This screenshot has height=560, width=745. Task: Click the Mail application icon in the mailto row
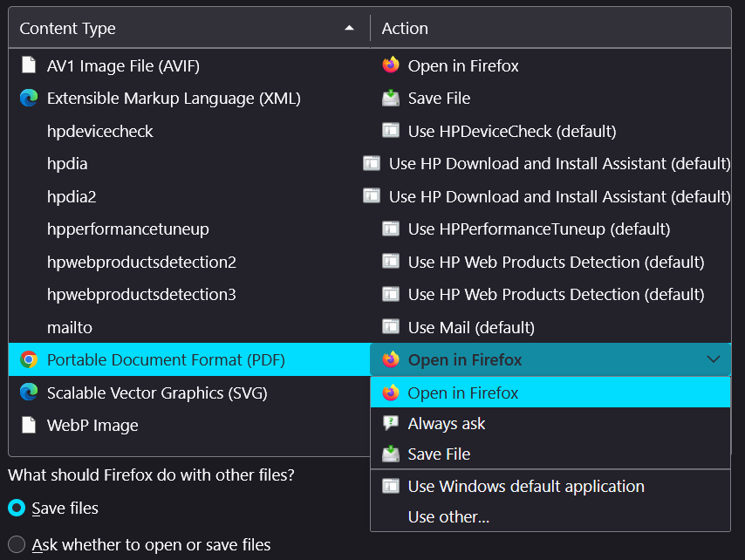tap(390, 326)
